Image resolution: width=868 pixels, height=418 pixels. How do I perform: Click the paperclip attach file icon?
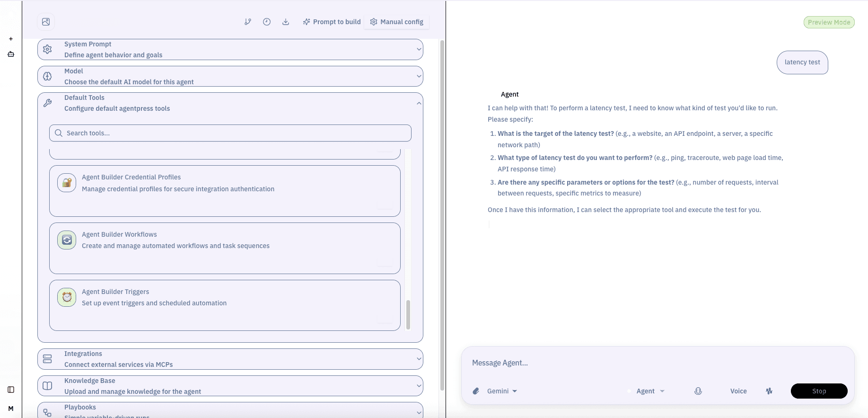pos(476,391)
